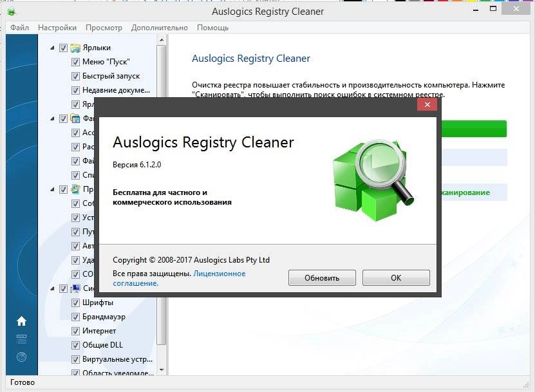Click the Copyright 2008-2017 Auslogics Labs text

coord(191,260)
